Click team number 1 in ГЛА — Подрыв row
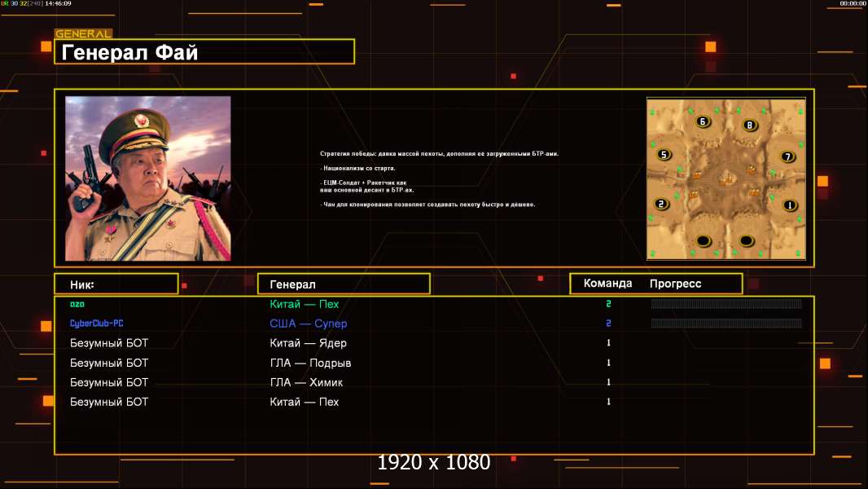This screenshot has height=489, width=868. (x=608, y=363)
